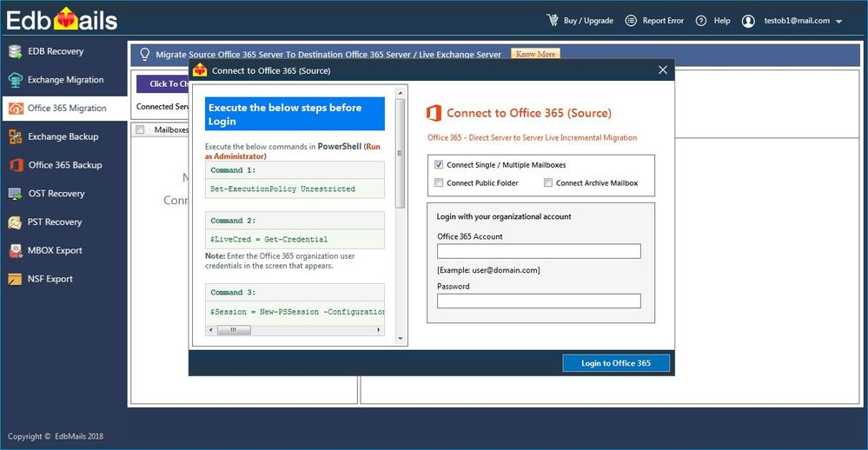Click Login to Office 365 button
This screenshot has width=868, height=450.
coord(616,363)
